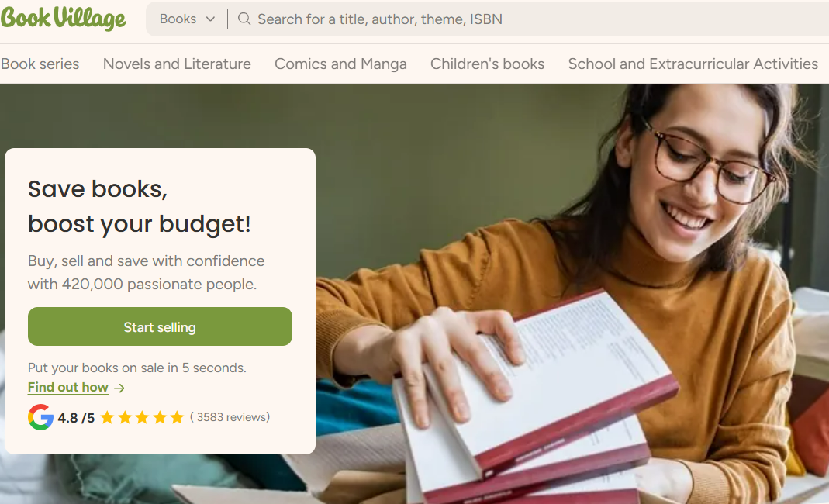Click the third yellow rating star
This screenshot has height=504, width=829.
point(142,417)
